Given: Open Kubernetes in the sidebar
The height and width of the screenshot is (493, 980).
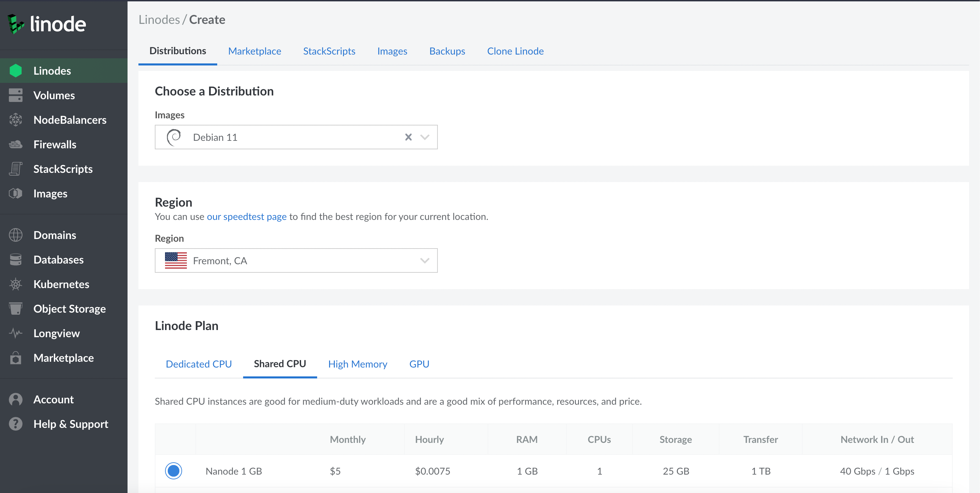Looking at the screenshot, I should (63, 284).
